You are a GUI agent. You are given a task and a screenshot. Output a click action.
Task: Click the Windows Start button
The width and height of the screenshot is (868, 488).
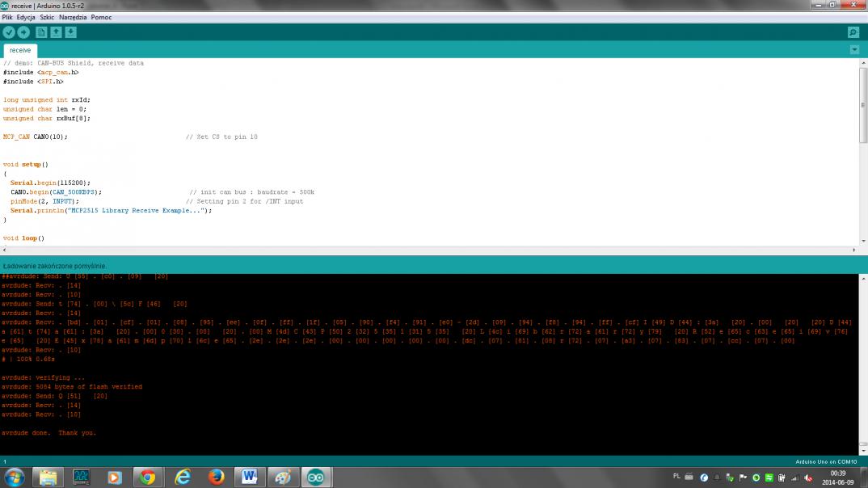[x=15, y=477]
